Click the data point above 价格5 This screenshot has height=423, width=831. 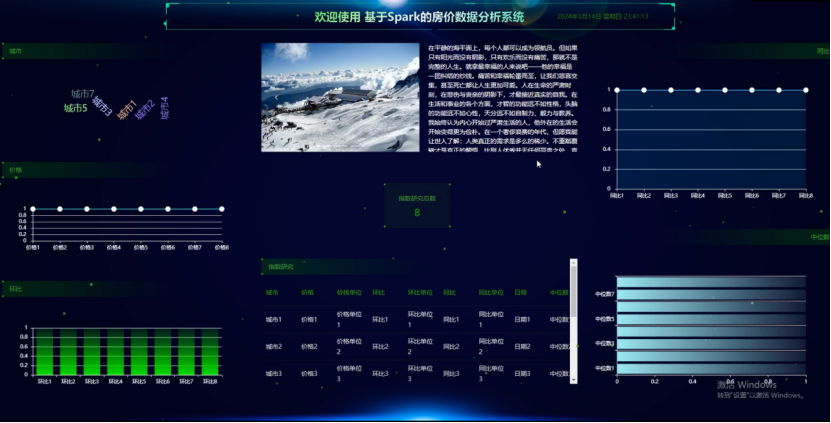[x=141, y=209]
